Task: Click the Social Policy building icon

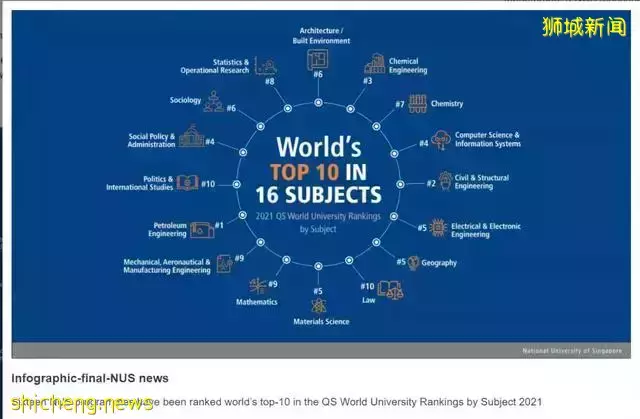Action: point(191,136)
